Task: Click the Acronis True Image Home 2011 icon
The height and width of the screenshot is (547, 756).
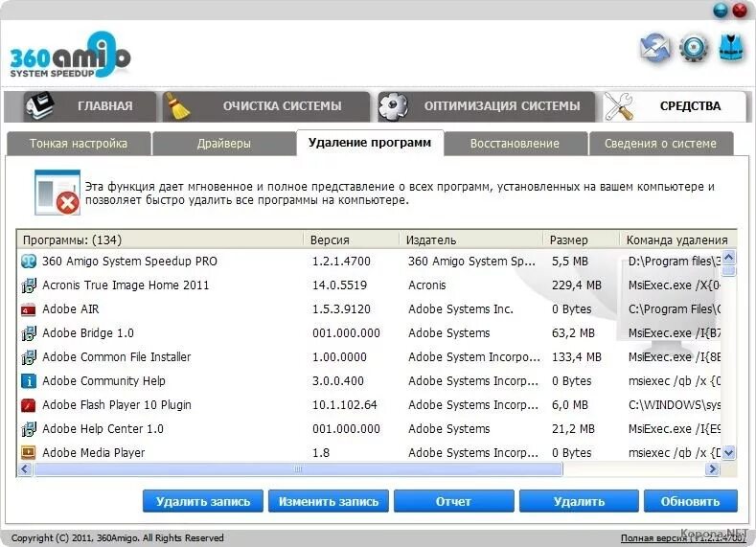Action: [29, 285]
